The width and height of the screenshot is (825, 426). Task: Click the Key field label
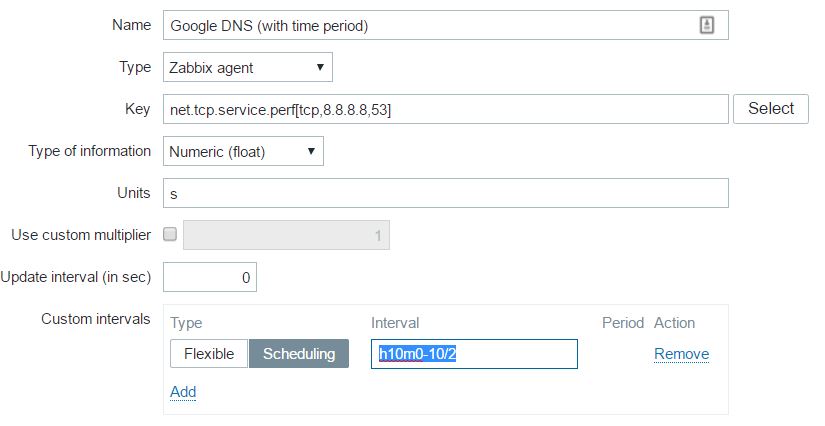click(137, 109)
